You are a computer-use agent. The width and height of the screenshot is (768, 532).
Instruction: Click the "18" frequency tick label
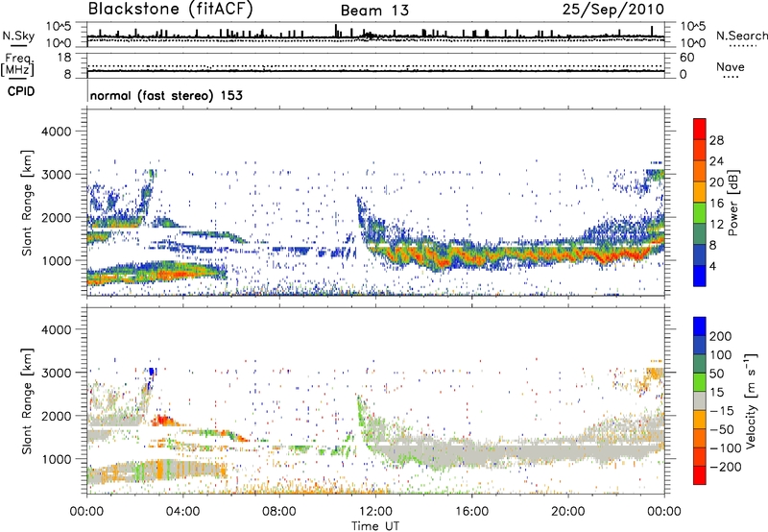click(64, 58)
